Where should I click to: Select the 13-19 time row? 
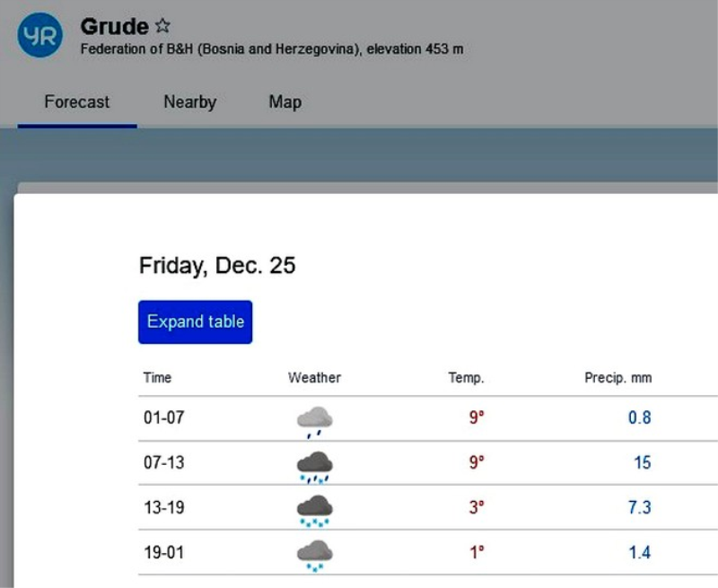pos(163,507)
